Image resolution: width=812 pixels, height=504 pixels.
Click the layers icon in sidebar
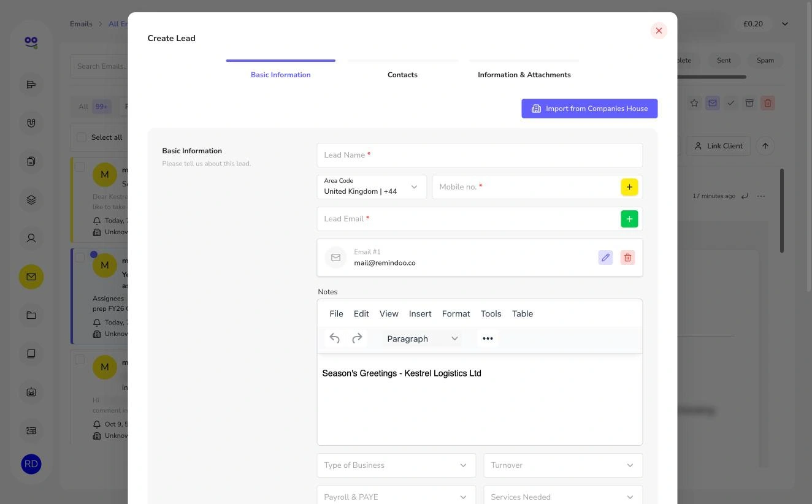tap(31, 200)
